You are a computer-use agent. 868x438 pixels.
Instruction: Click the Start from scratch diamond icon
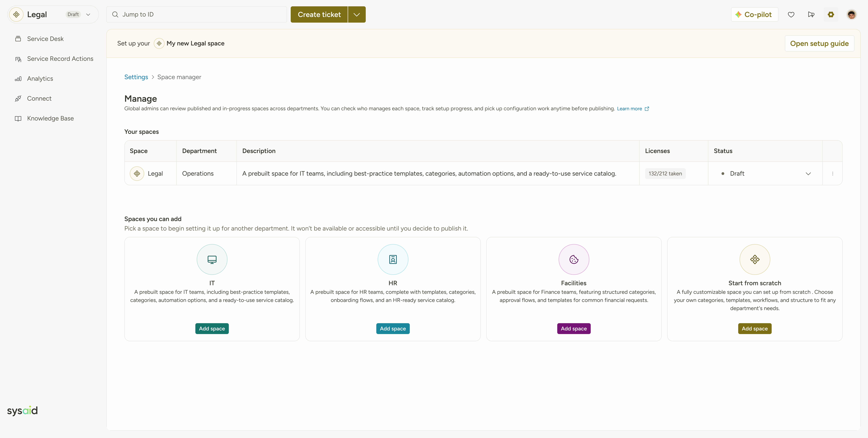click(754, 259)
